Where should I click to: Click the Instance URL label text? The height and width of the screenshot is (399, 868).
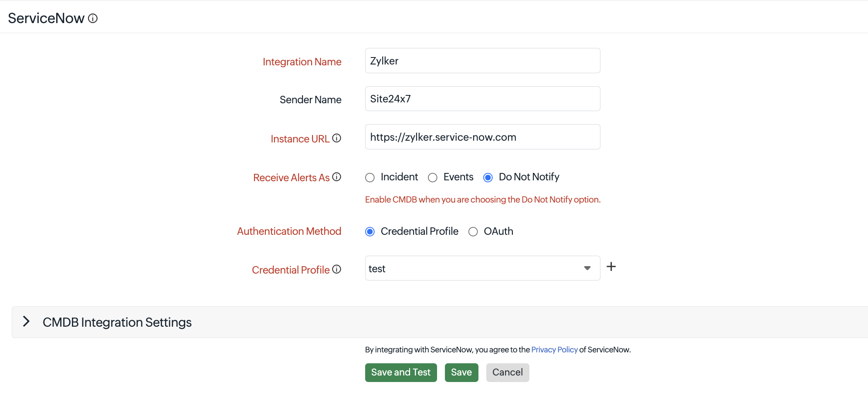(x=300, y=139)
